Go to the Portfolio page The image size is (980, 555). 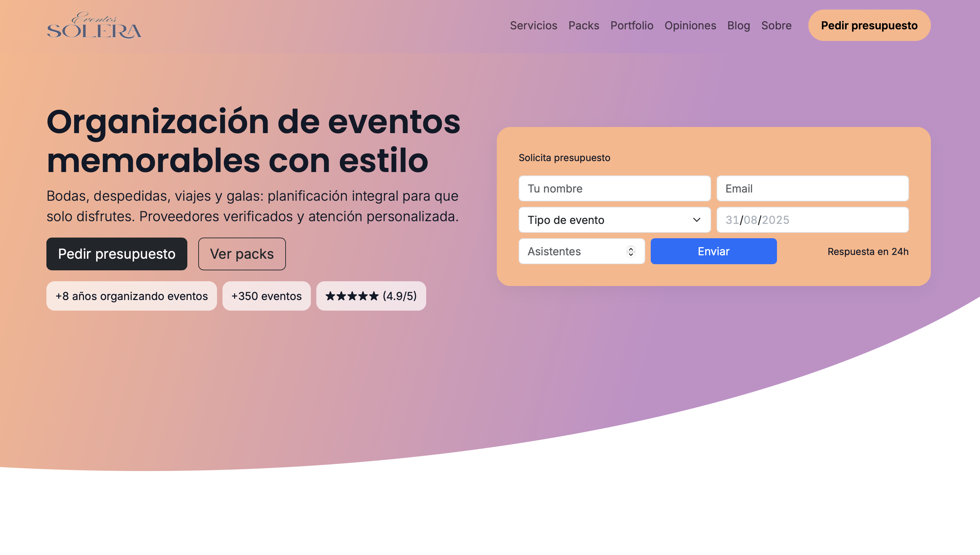click(632, 26)
